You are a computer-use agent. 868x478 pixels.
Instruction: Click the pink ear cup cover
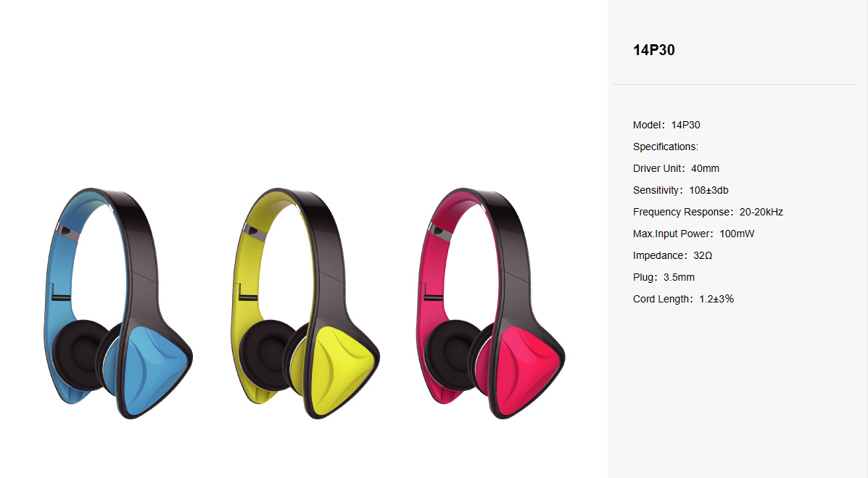tap(526, 370)
